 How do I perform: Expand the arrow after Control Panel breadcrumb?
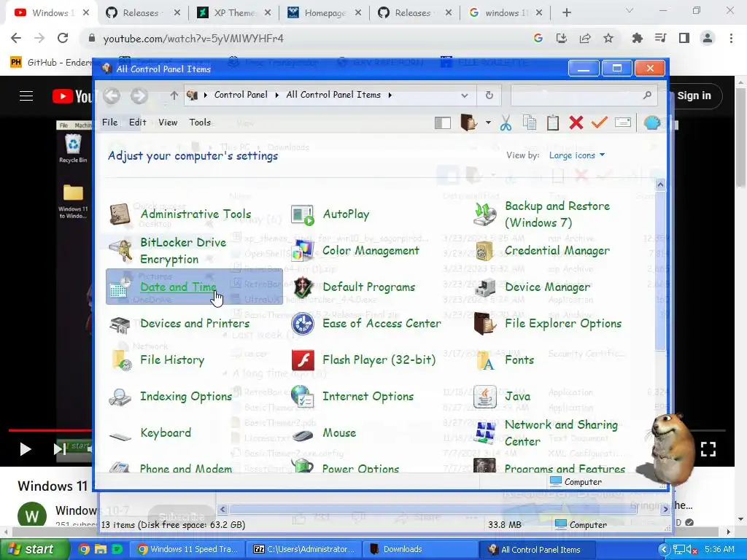276,95
